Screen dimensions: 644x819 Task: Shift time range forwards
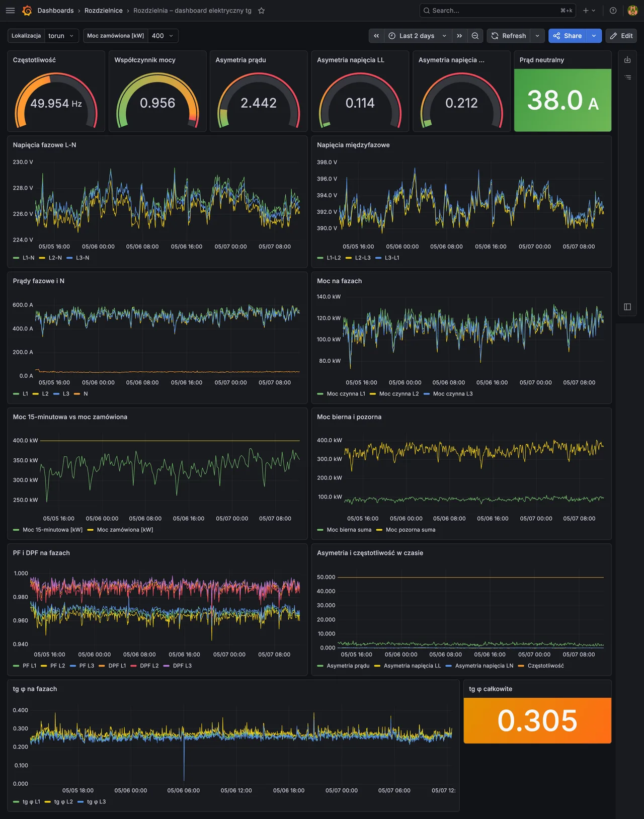tap(459, 36)
